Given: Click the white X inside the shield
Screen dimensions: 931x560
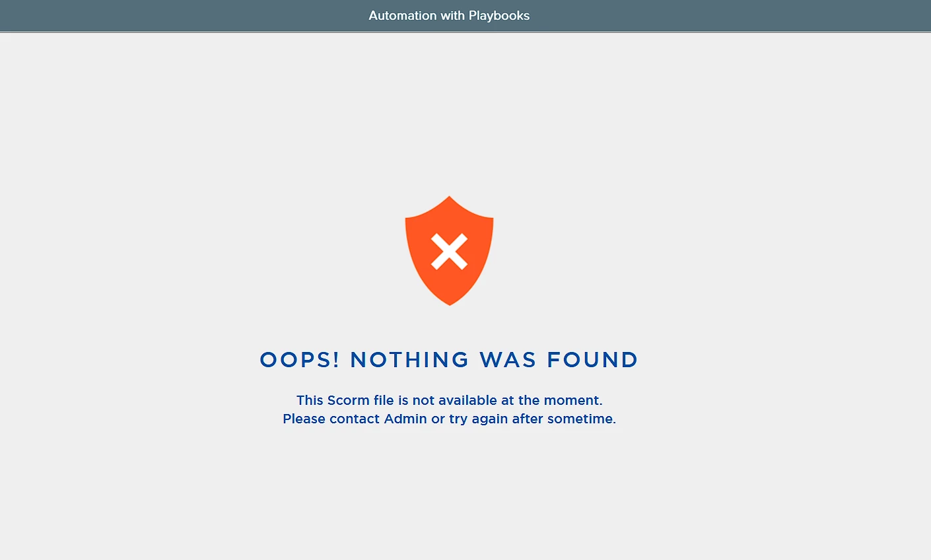Looking at the screenshot, I should point(449,252).
